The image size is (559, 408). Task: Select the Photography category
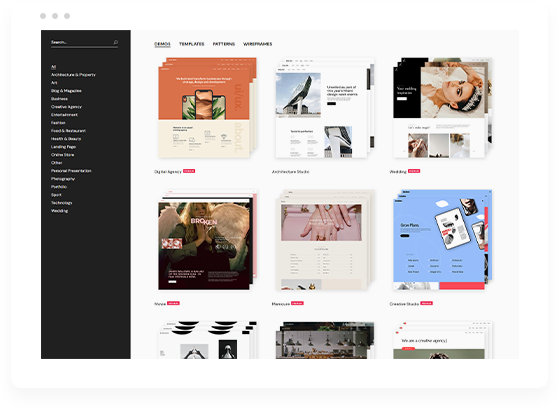(63, 179)
